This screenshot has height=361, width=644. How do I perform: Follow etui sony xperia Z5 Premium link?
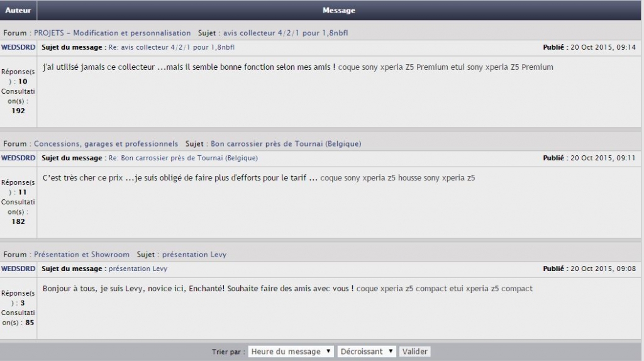click(x=502, y=67)
